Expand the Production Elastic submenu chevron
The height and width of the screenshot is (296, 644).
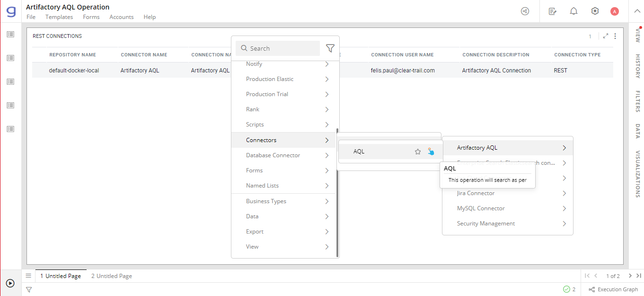pyautogui.click(x=326, y=79)
